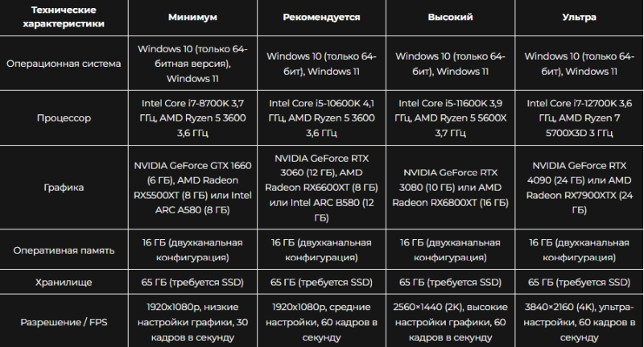The height and width of the screenshot is (347, 644).
Task: Click the "Рекомендуется" column header
Action: [321, 16]
